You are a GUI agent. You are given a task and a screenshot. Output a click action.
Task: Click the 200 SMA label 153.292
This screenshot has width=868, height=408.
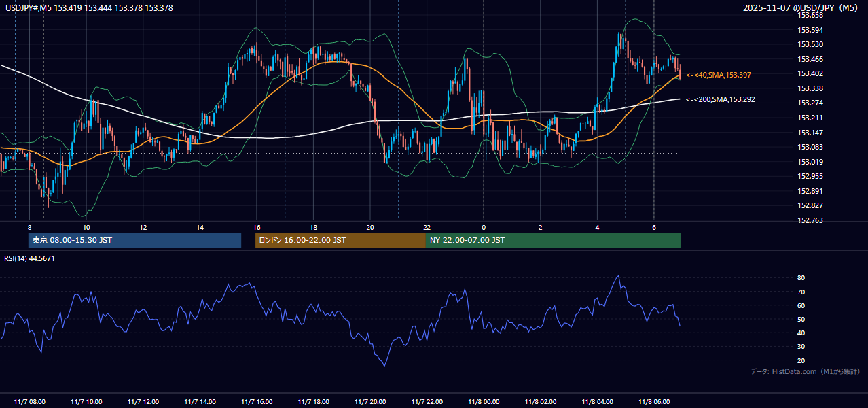click(721, 99)
